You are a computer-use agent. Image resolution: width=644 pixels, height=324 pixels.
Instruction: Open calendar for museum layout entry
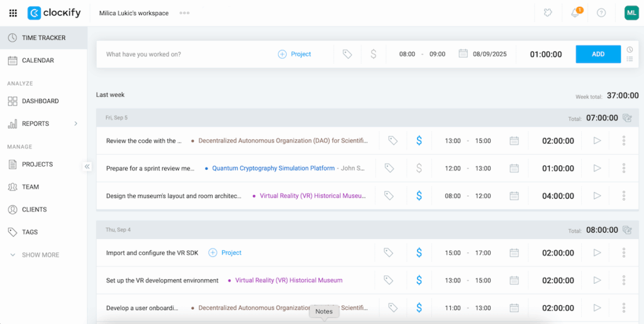coord(514,196)
